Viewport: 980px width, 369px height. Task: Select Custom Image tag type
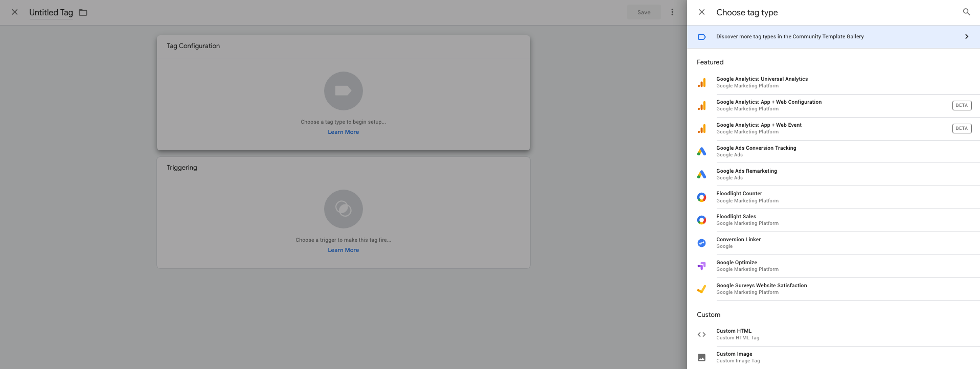click(x=833, y=358)
